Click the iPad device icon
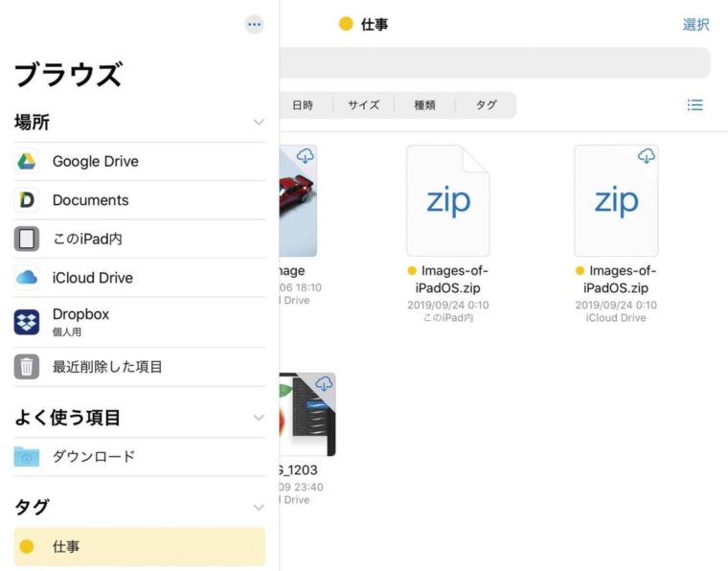Viewport: 728px width, 571px height. coord(27,239)
